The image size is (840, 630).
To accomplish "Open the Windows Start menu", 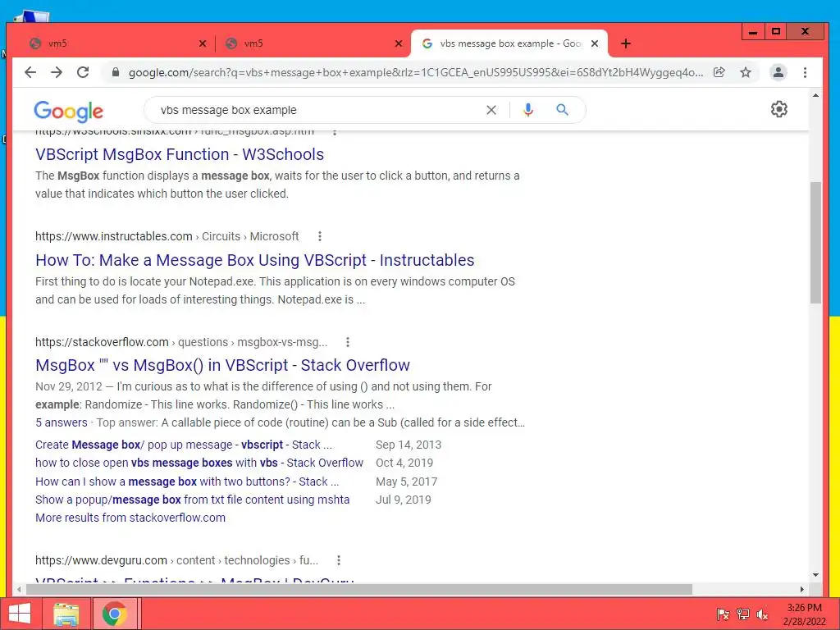I will (20, 614).
